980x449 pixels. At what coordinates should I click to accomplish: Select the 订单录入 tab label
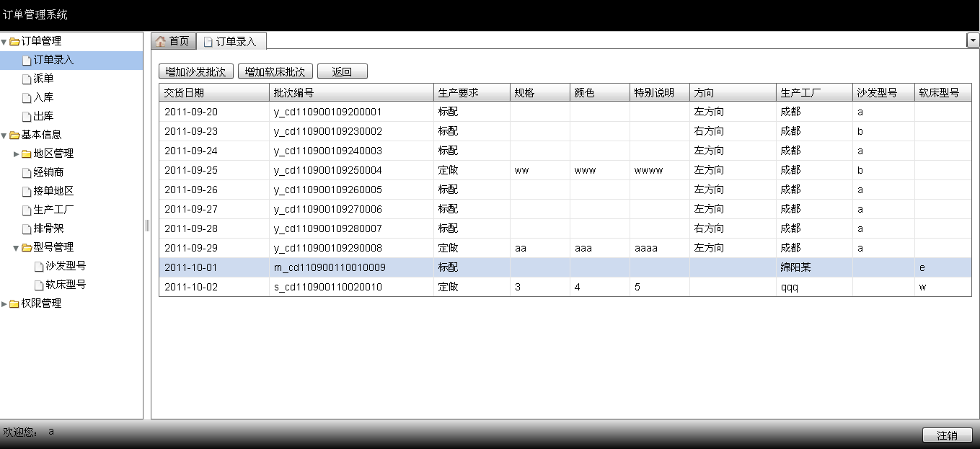pos(236,42)
